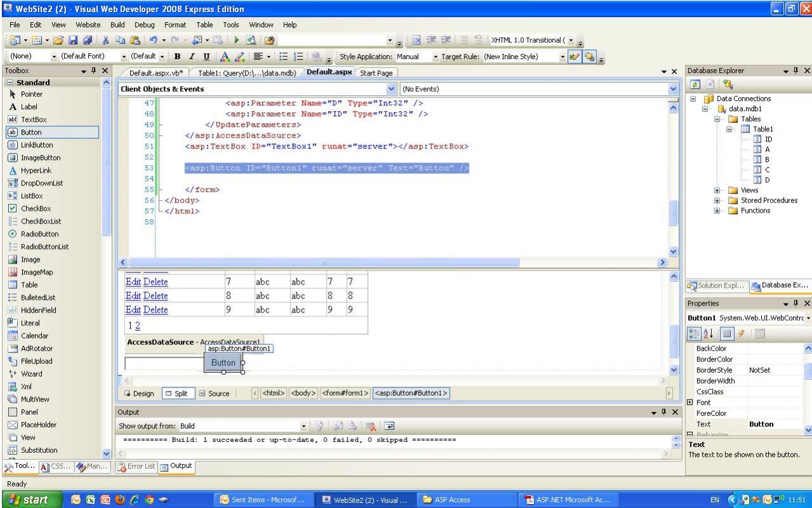Click Delete link in row 9
Image resolution: width=812 pixels, height=508 pixels.
155,310
